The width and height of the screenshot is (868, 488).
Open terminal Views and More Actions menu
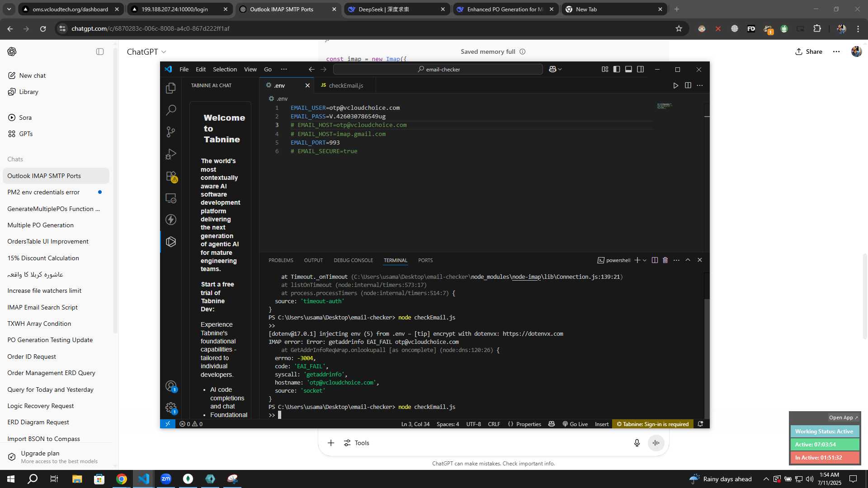pos(676,260)
